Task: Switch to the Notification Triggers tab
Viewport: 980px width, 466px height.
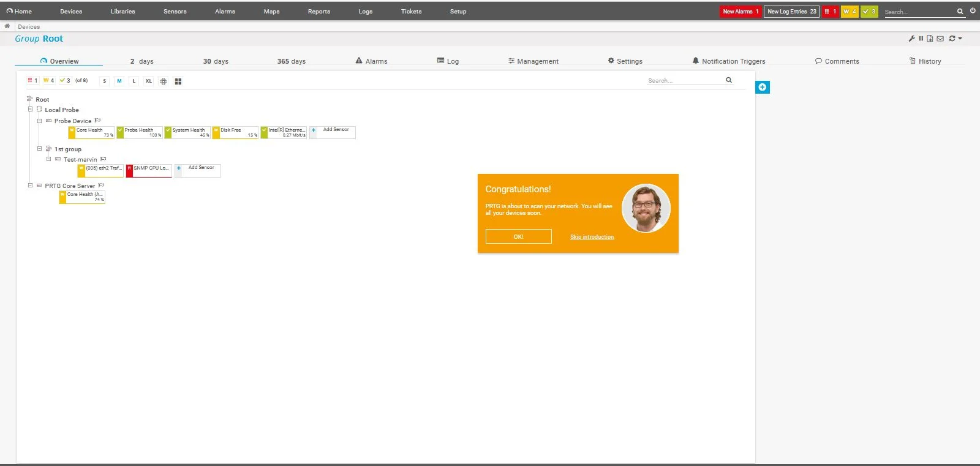Action: coord(729,61)
